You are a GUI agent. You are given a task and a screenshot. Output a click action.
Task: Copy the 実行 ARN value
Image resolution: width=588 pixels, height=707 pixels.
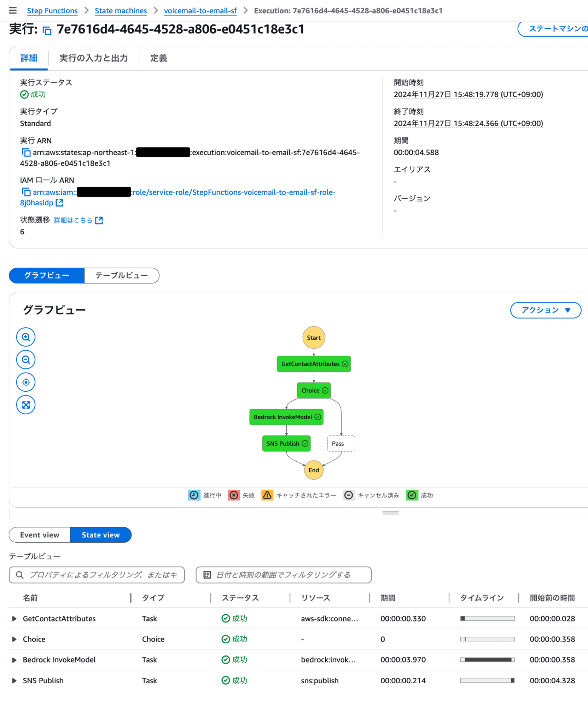point(26,152)
